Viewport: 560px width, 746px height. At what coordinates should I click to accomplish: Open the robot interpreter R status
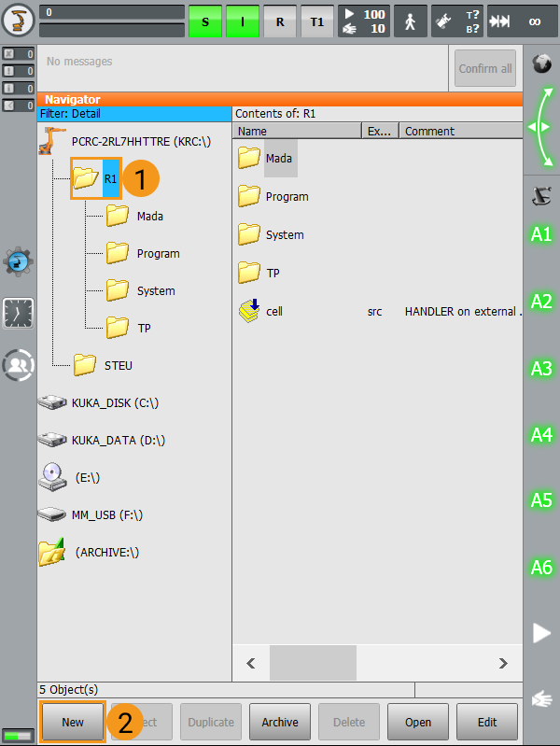[280, 21]
